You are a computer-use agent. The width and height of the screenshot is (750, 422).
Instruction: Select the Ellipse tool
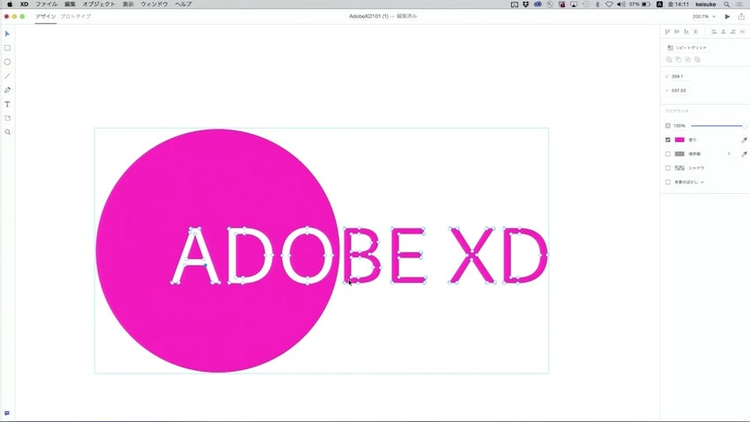pyautogui.click(x=7, y=62)
